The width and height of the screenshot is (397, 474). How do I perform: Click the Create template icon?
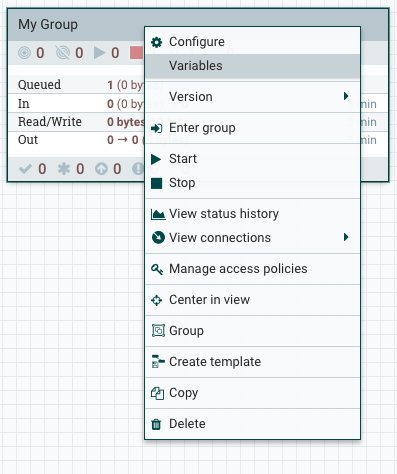(x=158, y=362)
